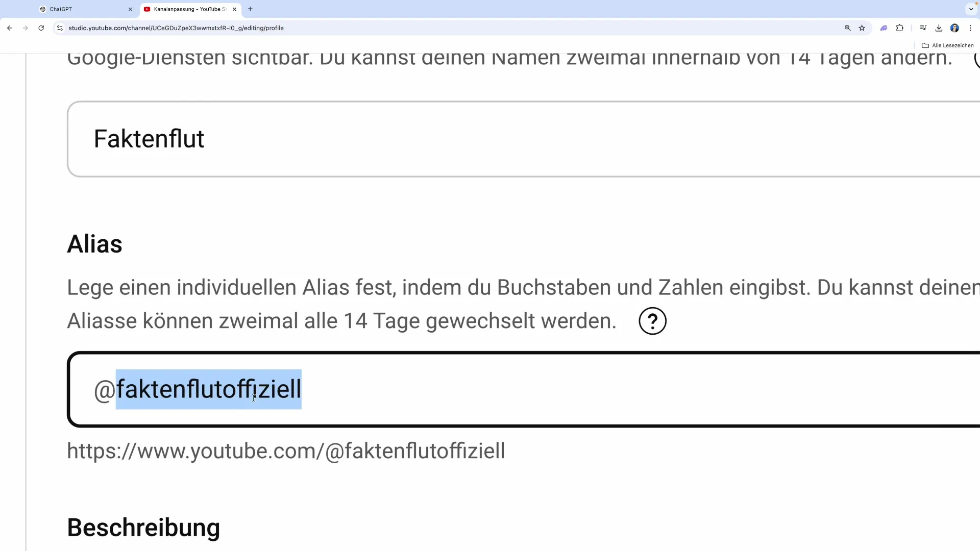Close the ChatGPT tab
The width and height of the screenshot is (980, 551).
click(x=130, y=9)
